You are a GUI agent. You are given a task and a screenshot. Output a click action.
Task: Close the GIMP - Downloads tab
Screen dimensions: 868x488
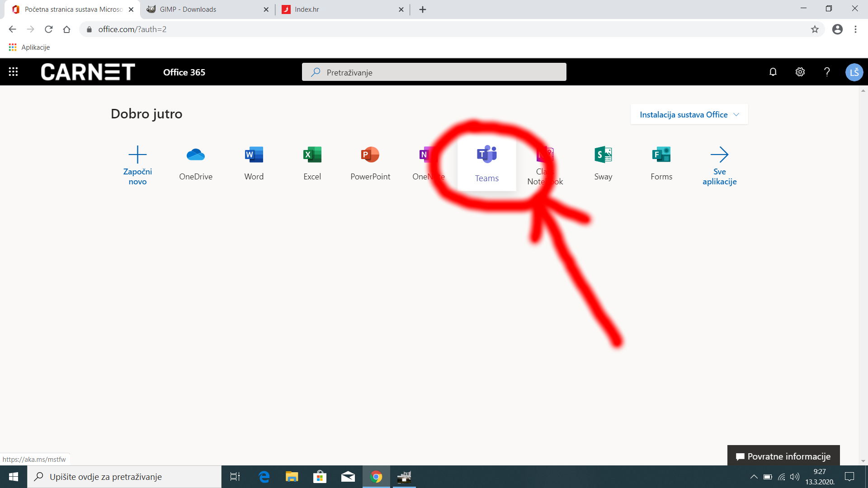point(266,9)
